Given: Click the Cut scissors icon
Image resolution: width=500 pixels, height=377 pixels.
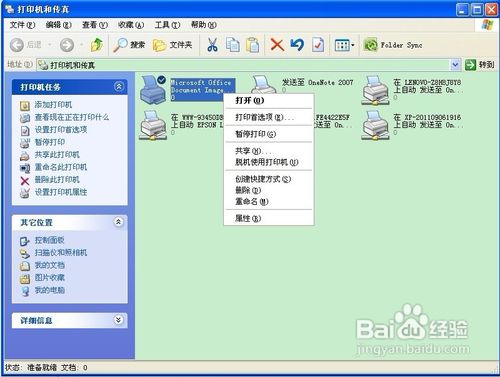Looking at the screenshot, I should (x=212, y=45).
